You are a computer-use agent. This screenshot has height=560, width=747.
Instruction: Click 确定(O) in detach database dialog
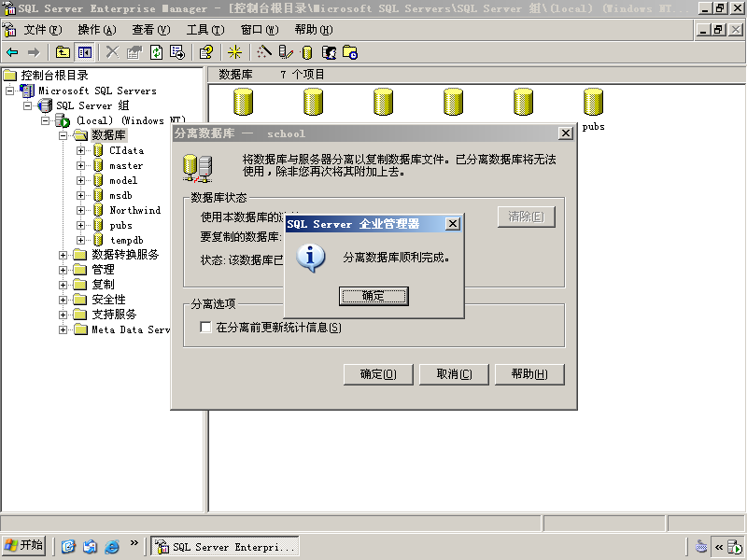[378, 374]
